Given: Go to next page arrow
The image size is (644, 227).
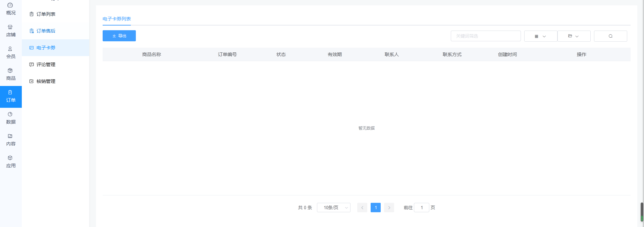Looking at the screenshot, I should click(389, 208).
